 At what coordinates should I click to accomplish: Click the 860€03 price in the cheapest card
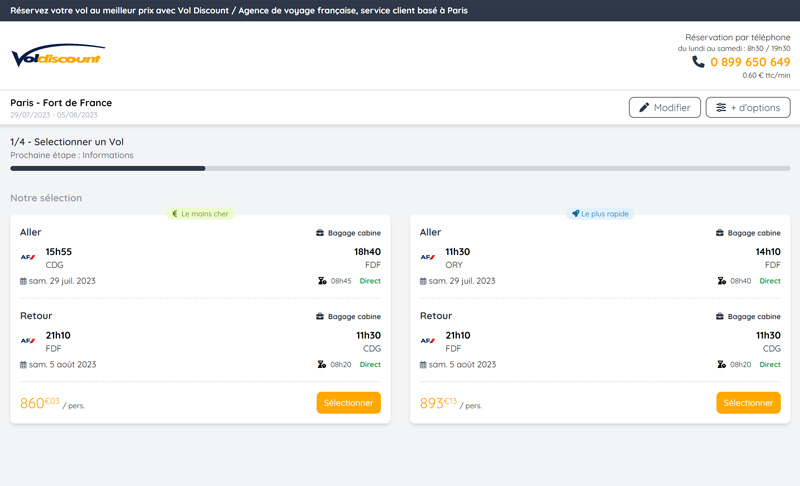click(x=40, y=403)
